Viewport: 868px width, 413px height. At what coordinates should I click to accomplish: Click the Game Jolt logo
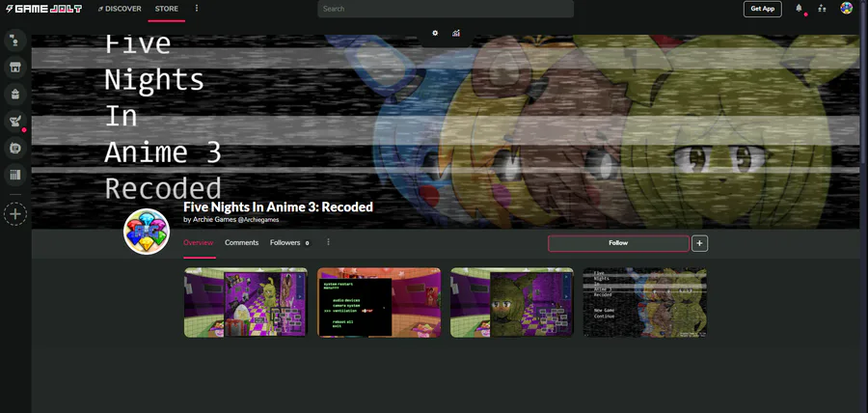click(43, 9)
